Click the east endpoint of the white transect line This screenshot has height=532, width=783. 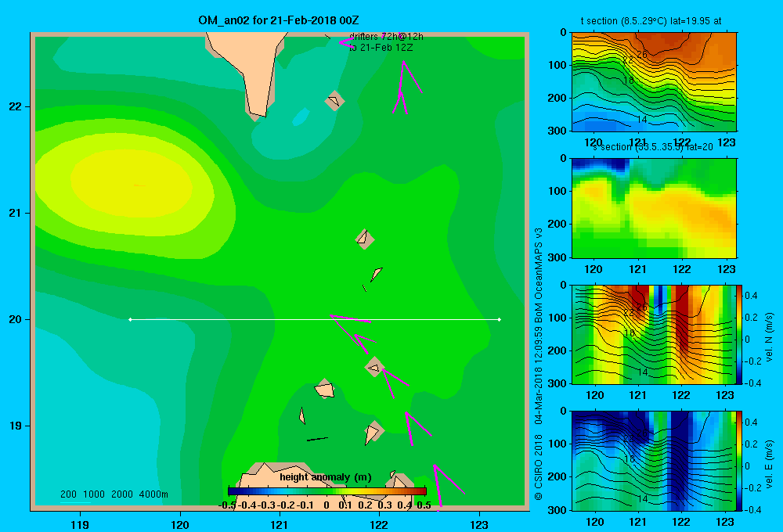[500, 319]
